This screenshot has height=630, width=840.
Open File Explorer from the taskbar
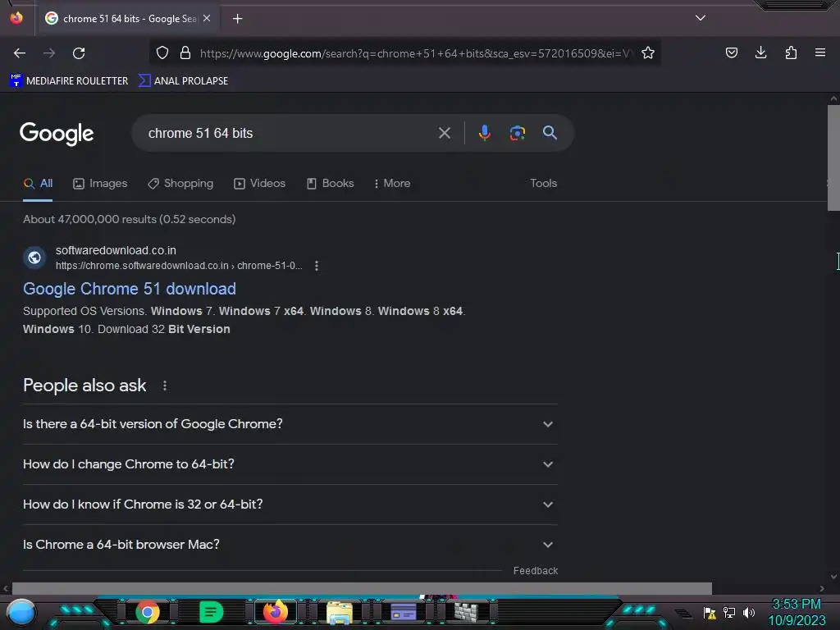pyautogui.click(x=340, y=613)
